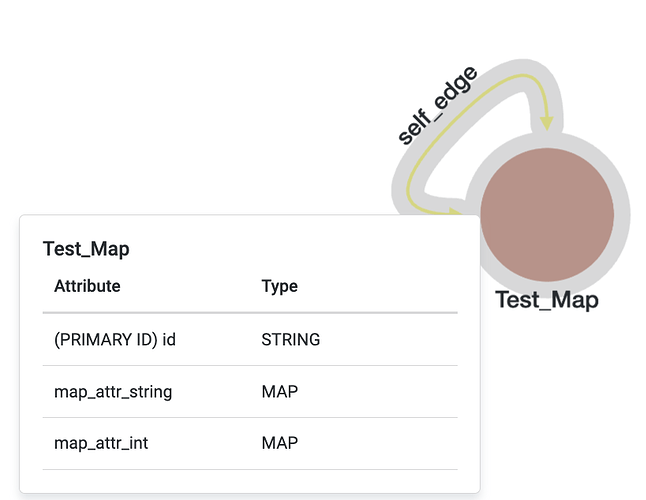The height and width of the screenshot is (500, 646).
Task: Click the self_edge text label
Action: 437,105
